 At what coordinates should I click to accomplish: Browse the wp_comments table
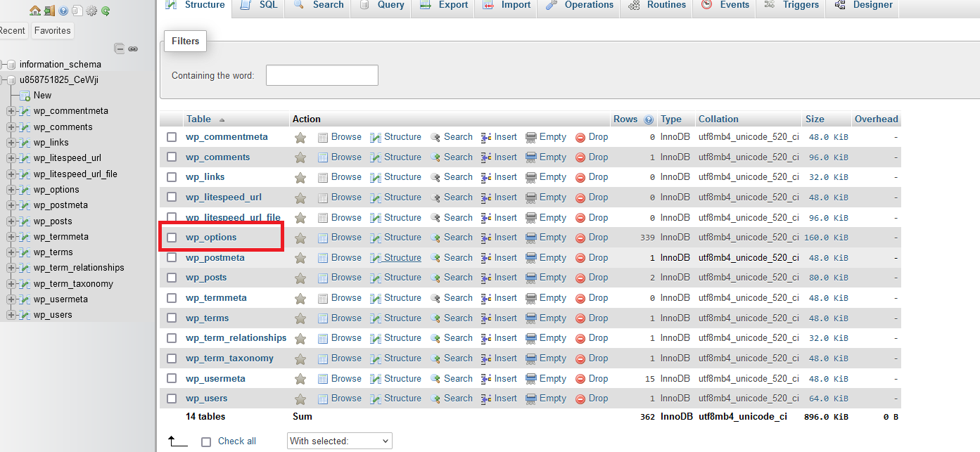340,157
